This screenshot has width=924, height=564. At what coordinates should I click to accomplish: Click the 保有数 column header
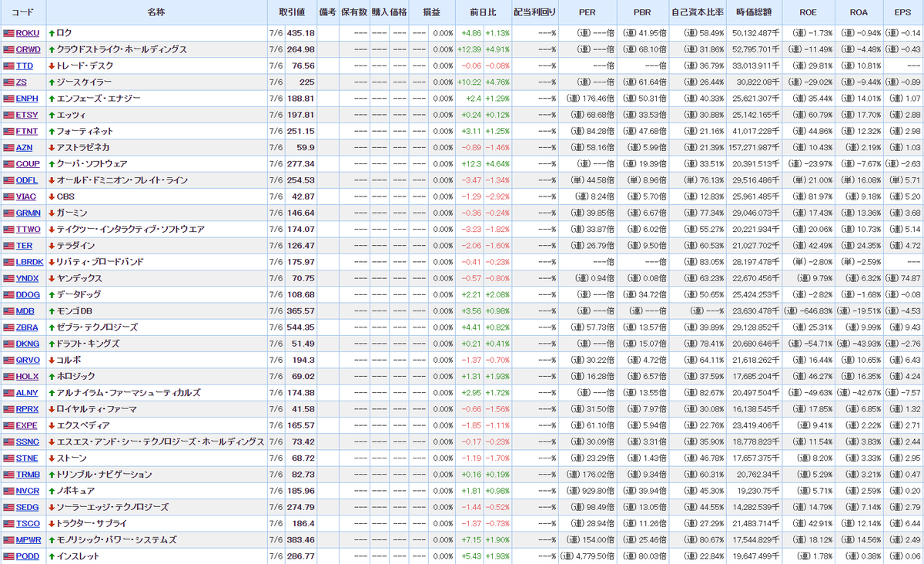pos(354,12)
